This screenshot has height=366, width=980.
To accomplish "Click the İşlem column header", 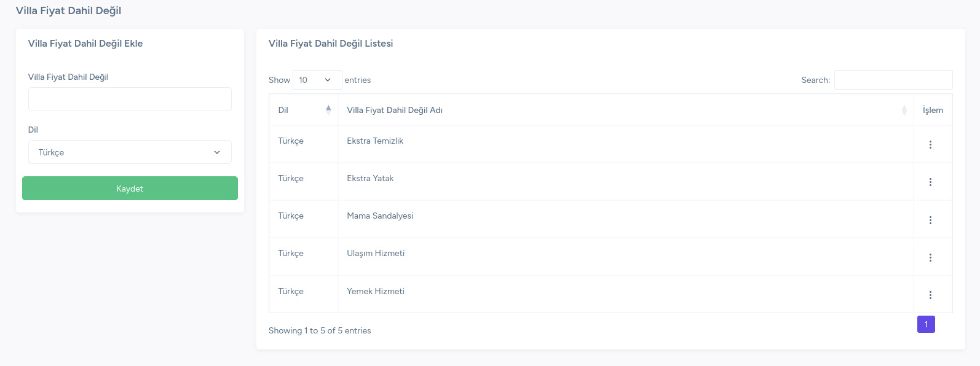I will tap(933, 110).
